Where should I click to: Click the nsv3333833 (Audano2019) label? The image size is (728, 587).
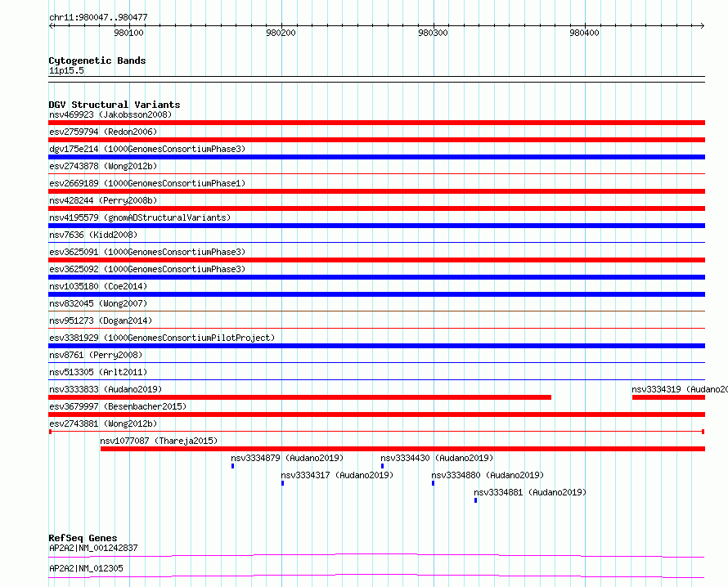pyautogui.click(x=106, y=389)
